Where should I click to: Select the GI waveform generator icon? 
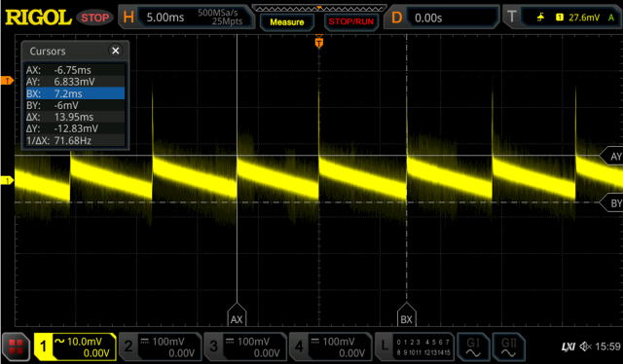[473, 346]
